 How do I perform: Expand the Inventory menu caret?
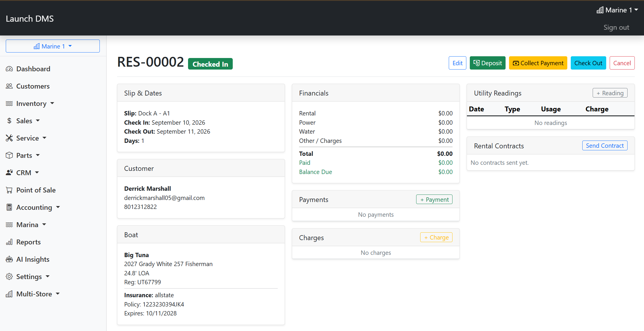[x=52, y=103]
